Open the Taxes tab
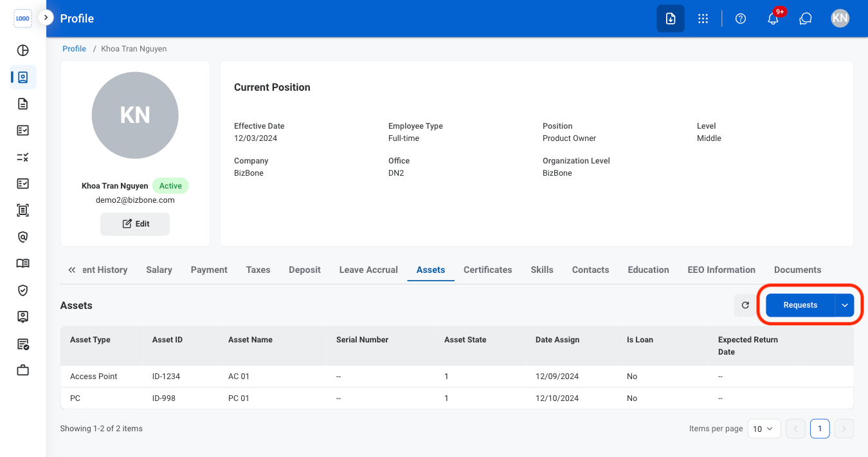 click(258, 270)
